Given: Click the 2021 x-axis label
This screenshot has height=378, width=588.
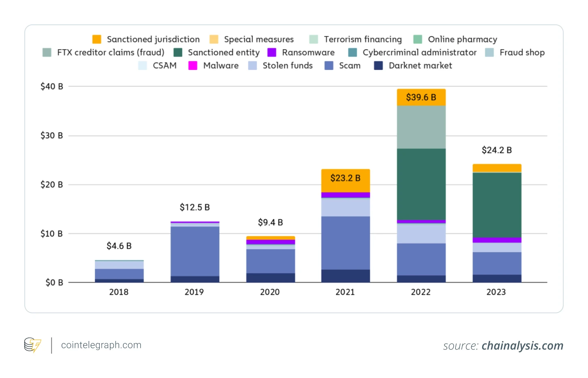Looking at the screenshot, I should coord(345,292).
